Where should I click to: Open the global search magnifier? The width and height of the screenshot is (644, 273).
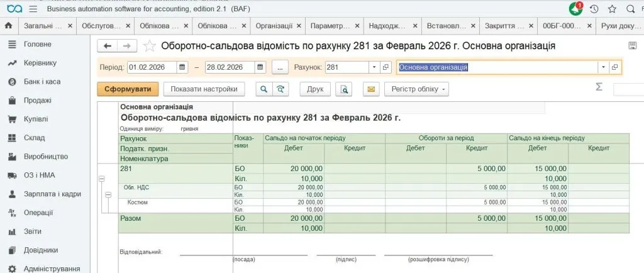click(x=630, y=9)
